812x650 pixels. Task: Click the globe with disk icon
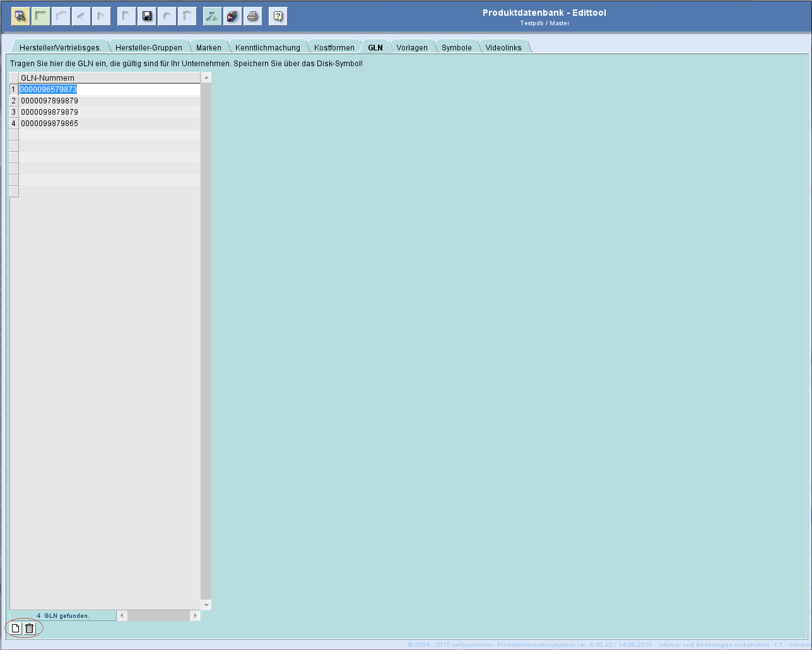(232, 16)
